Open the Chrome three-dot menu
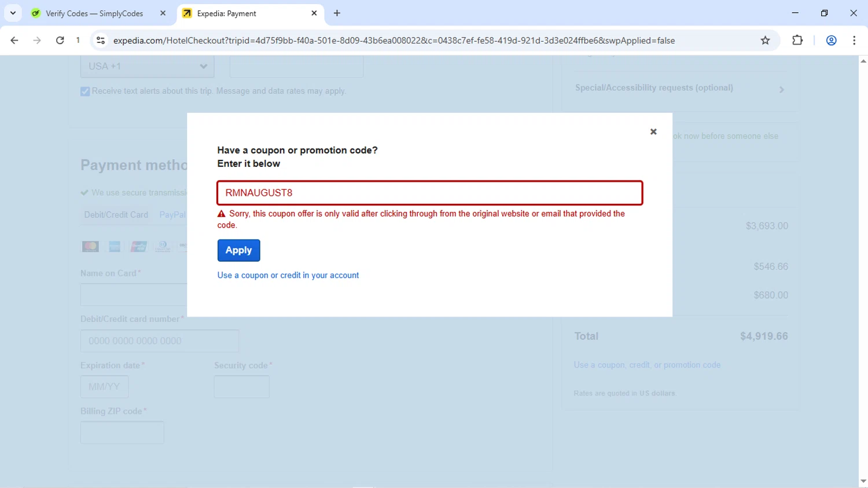This screenshot has width=868, height=488. [854, 41]
